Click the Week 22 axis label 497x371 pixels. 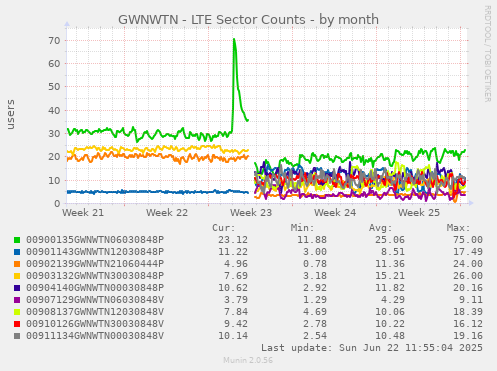click(x=167, y=213)
